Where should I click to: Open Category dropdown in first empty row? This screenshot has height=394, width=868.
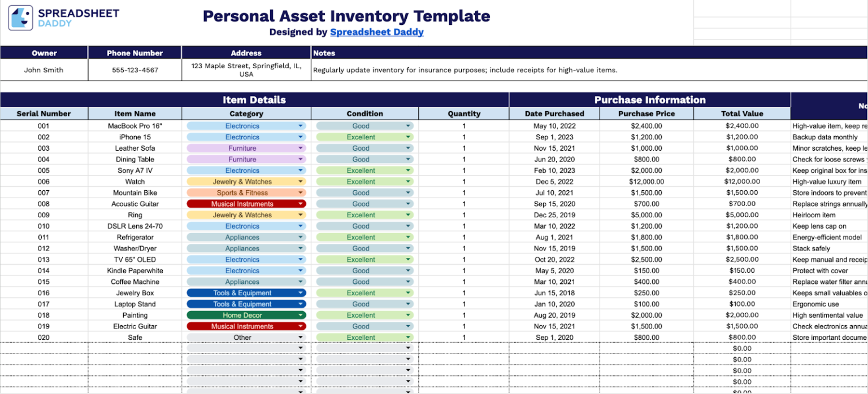click(x=300, y=348)
